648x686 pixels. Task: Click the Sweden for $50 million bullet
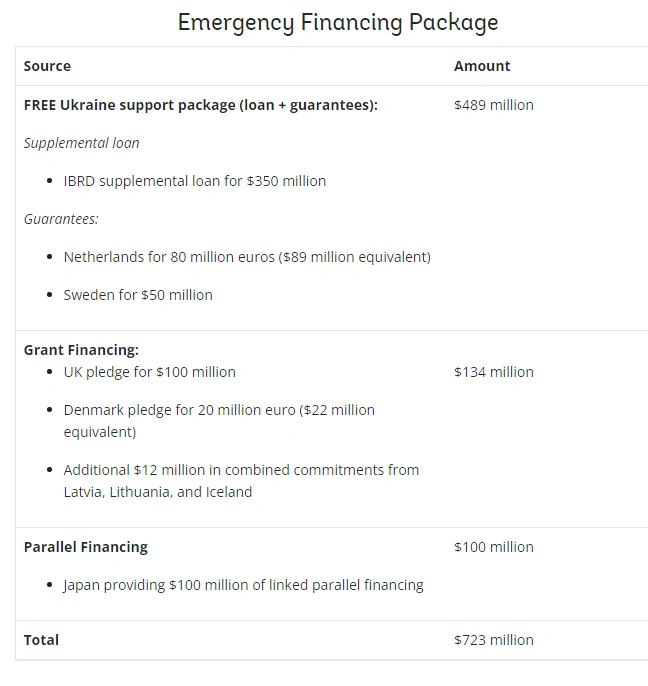click(138, 295)
